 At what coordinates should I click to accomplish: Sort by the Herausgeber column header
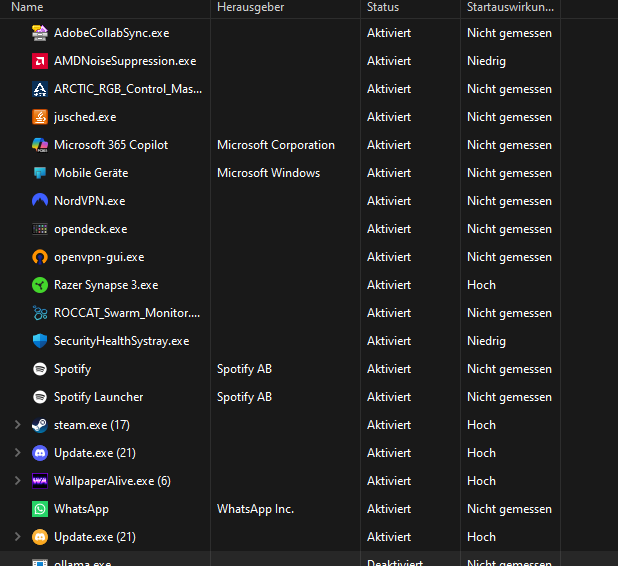[x=250, y=7]
